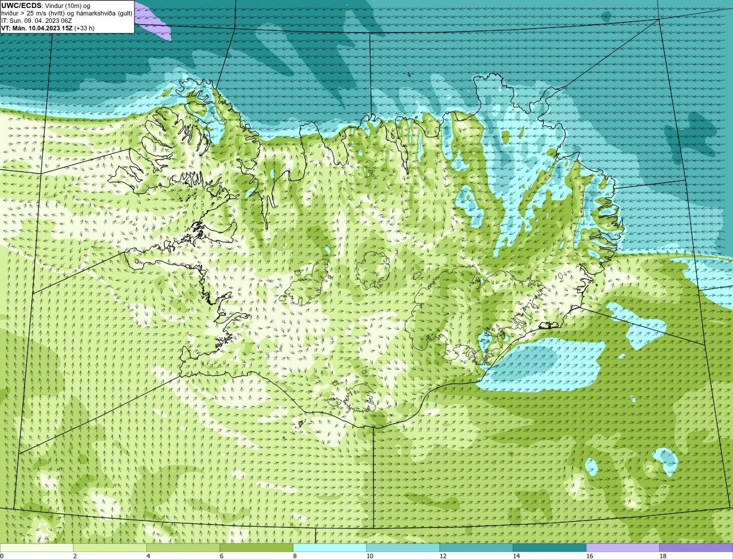Click the legend scale label '4'
The image size is (733, 560).
tap(148, 556)
